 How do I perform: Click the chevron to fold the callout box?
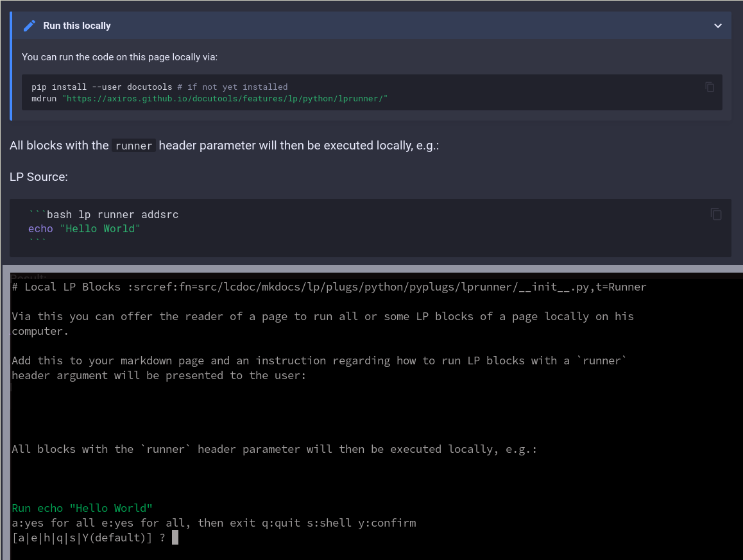pos(717,25)
